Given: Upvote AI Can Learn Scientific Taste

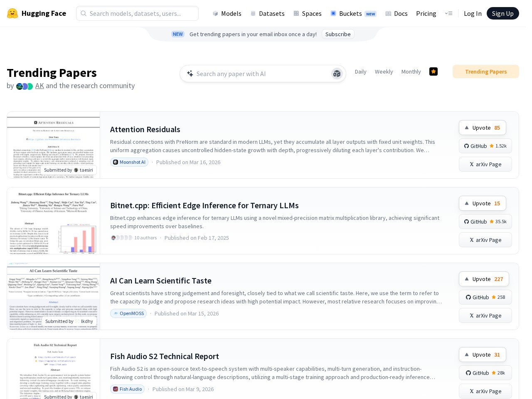Looking at the screenshot, I should [483, 279].
